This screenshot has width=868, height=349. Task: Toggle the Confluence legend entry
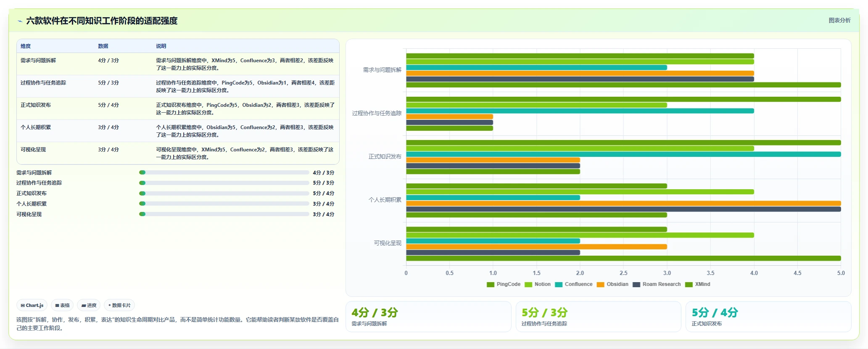[x=574, y=284]
